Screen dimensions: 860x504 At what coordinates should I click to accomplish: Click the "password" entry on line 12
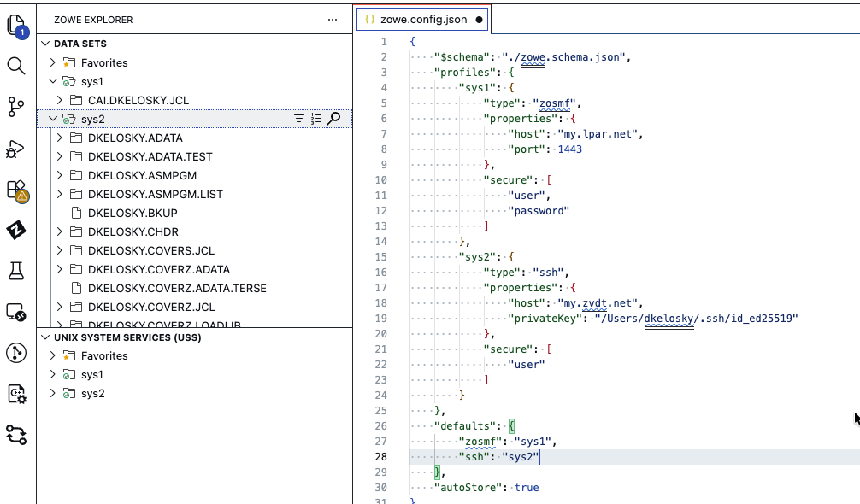tap(539, 211)
